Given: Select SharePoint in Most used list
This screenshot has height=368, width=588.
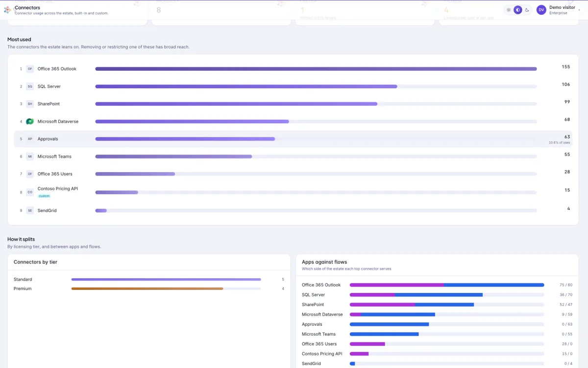Looking at the screenshot, I should click(x=49, y=104).
